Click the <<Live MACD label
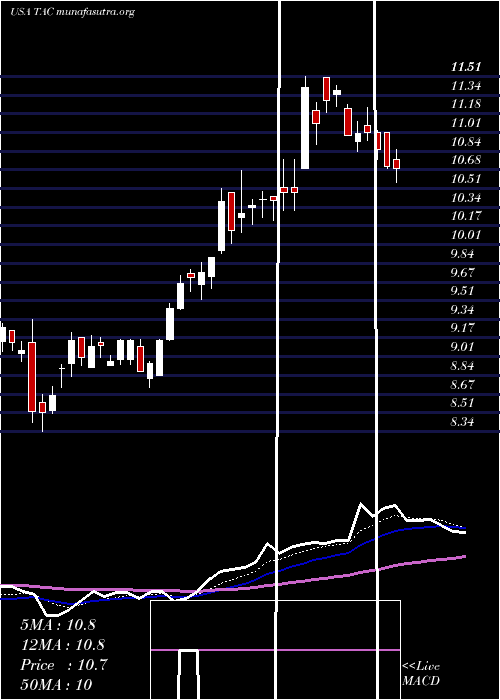This screenshot has height=700, width=500. 421,674
